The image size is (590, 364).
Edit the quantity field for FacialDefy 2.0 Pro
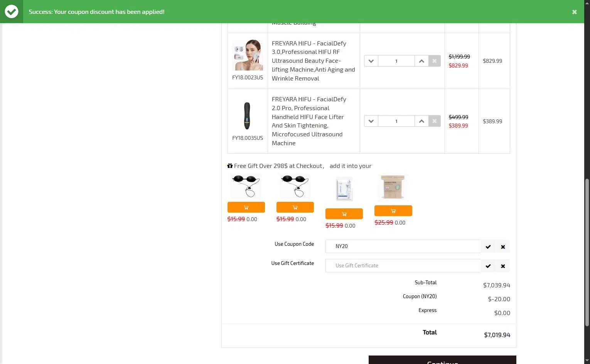(x=396, y=121)
